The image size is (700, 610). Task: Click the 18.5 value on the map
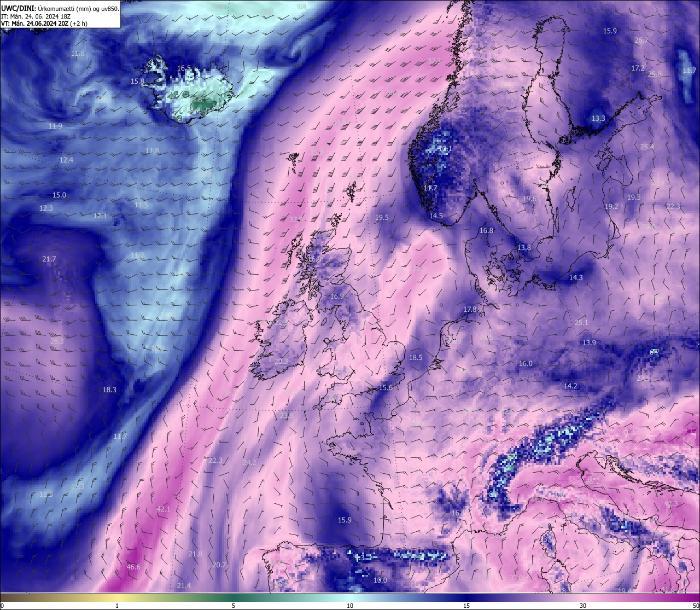(416, 357)
